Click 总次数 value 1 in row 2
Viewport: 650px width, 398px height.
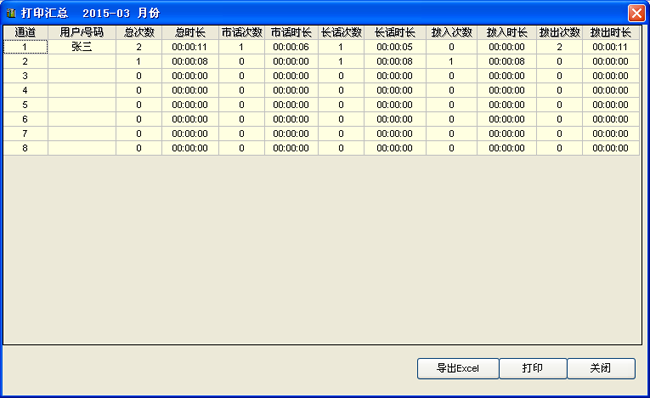pyautogui.click(x=139, y=61)
